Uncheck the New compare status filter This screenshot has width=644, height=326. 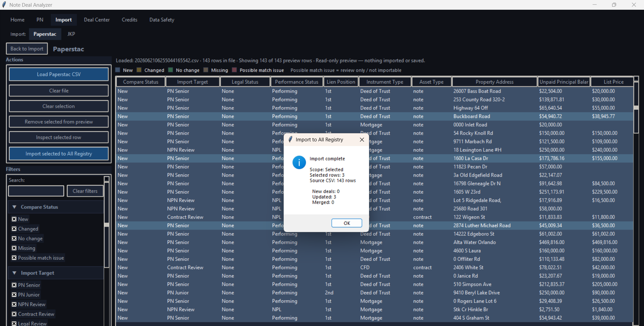(14, 219)
